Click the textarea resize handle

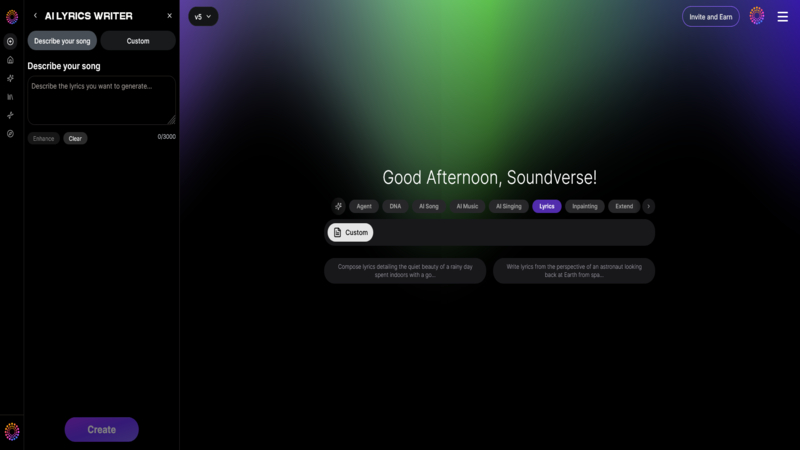(x=171, y=120)
